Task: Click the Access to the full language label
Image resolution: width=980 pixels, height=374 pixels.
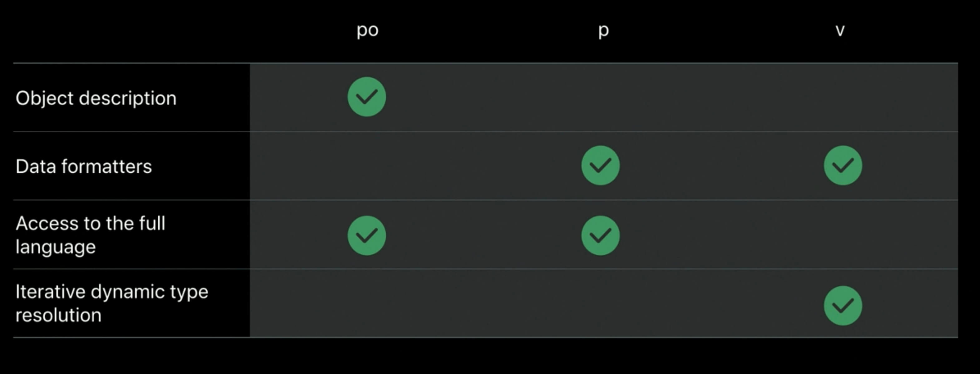Action: point(91,235)
